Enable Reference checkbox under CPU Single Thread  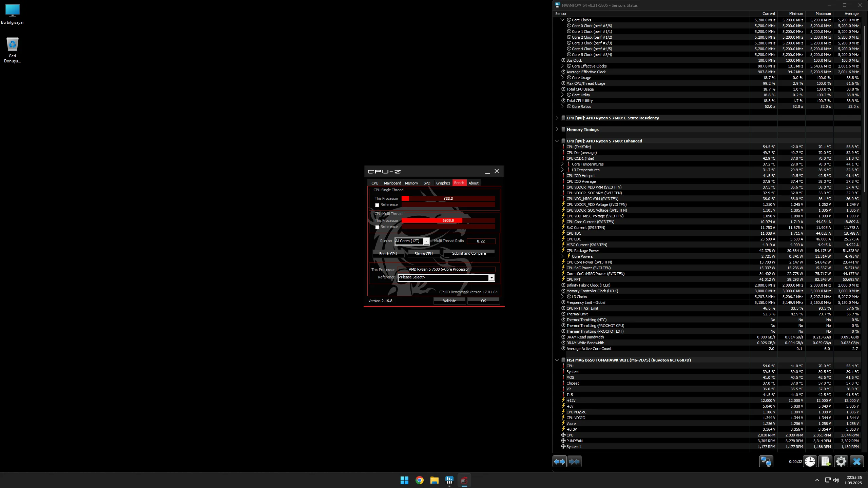pyautogui.click(x=377, y=205)
